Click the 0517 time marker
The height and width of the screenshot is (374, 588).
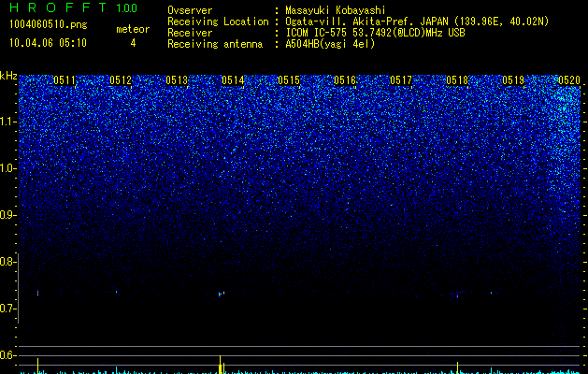(x=401, y=80)
